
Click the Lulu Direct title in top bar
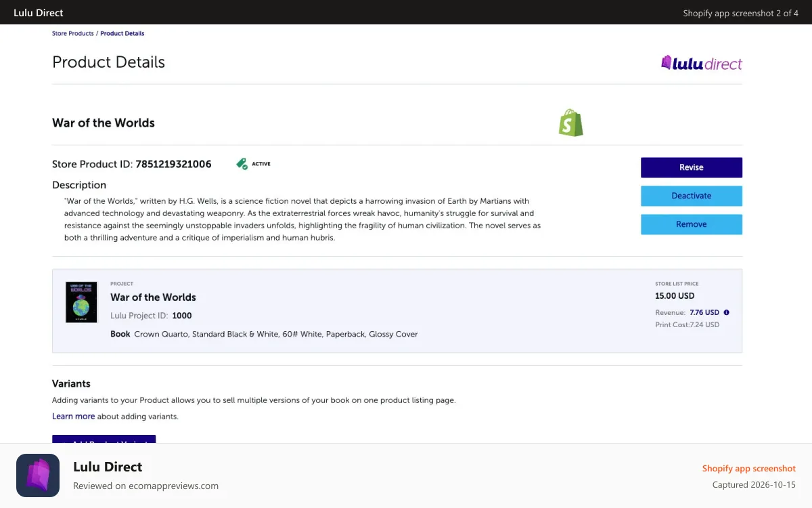[39, 12]
